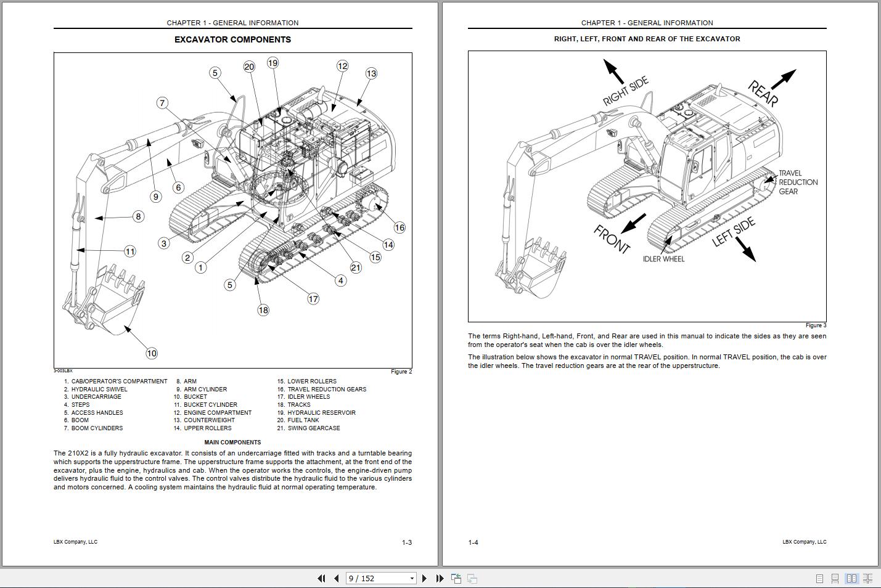Image resolution: width=881 pixels, height=588 pixels.
Task: Click legend entry '14. UPPER ROLLERS'
Action: pos(202,428)
